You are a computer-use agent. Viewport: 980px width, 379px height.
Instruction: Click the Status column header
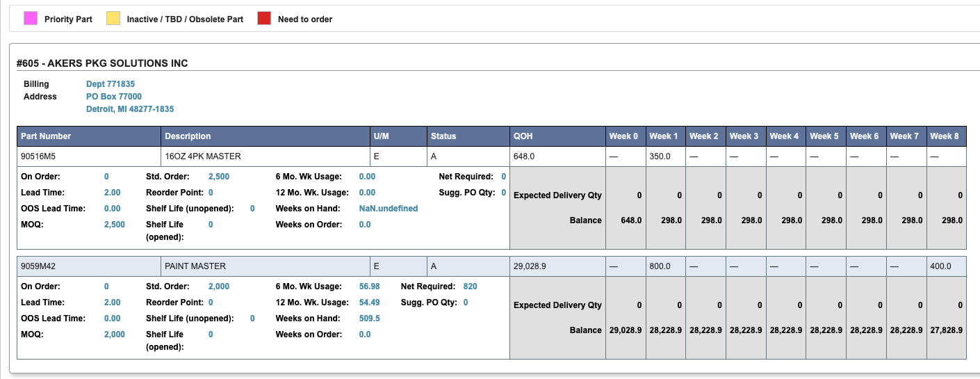point(468,136)
